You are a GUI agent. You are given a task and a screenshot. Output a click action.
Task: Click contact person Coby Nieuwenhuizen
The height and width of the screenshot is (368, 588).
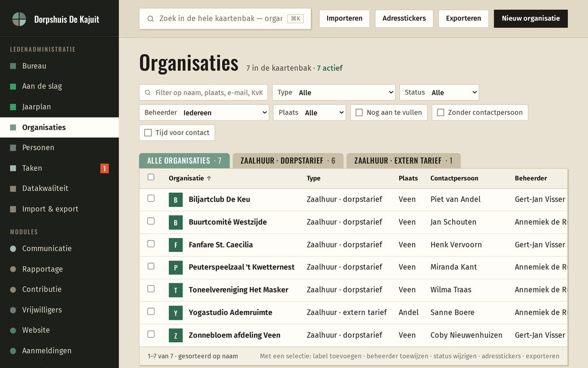(x=466, y=335)
